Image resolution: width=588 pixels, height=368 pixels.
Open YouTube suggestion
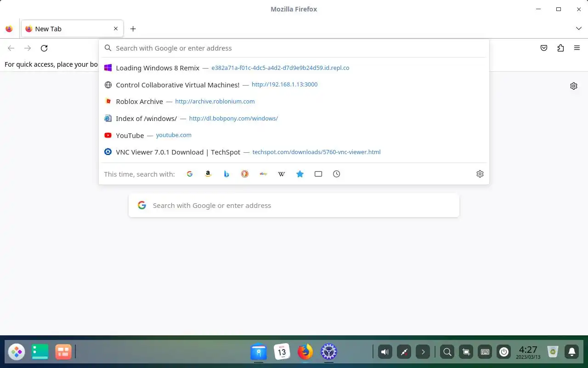coord(294,135)
